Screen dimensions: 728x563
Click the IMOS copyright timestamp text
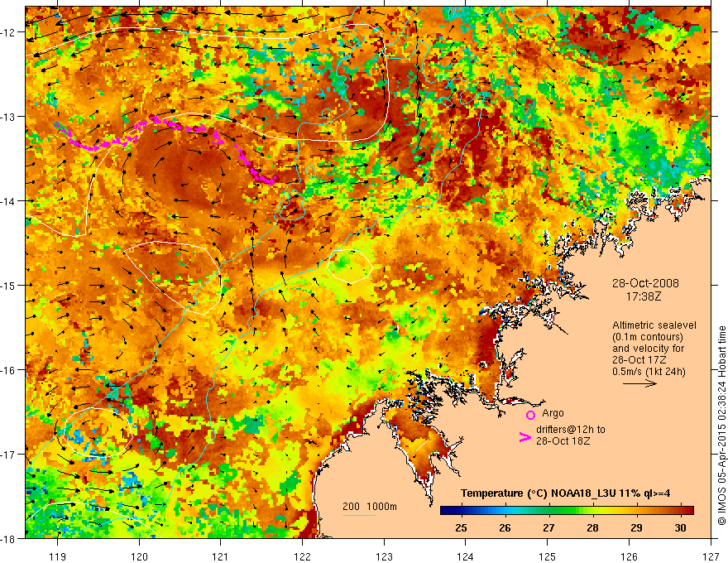pos(721,426)
